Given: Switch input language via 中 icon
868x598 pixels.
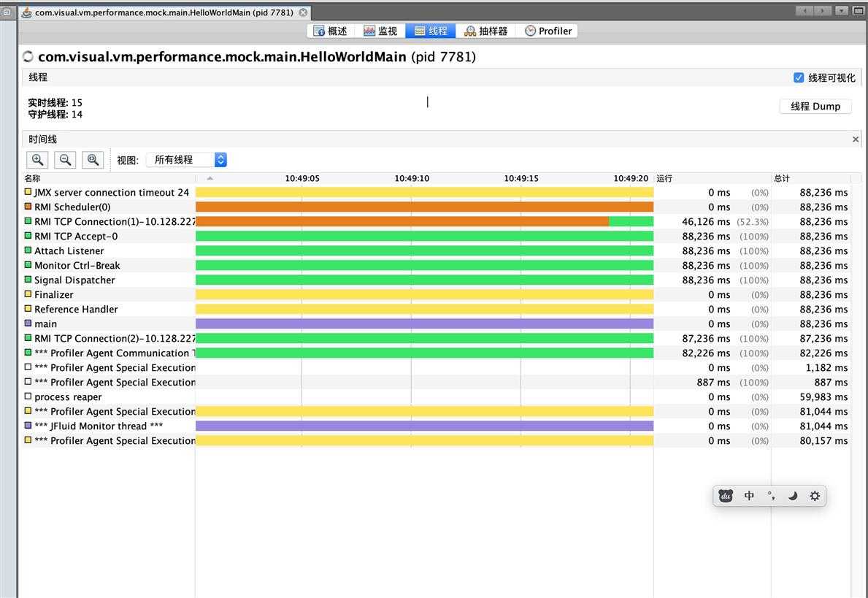Looking at the screenshot, I should [749, 496].
